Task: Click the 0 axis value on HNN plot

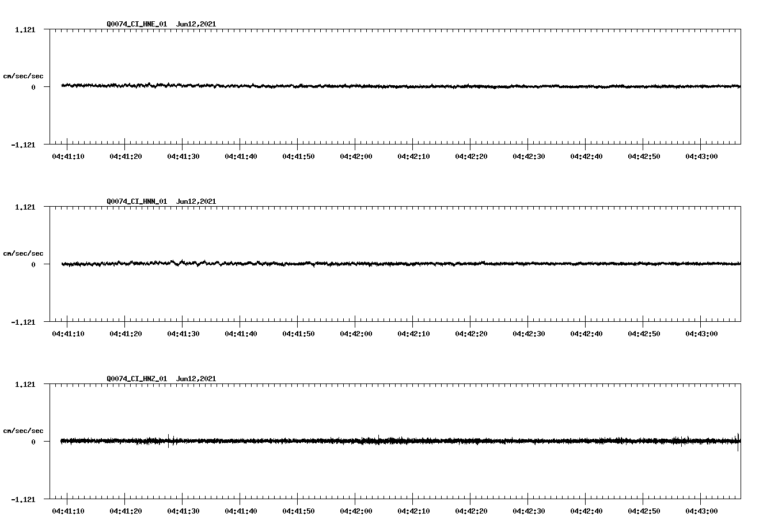Action: 33,264
